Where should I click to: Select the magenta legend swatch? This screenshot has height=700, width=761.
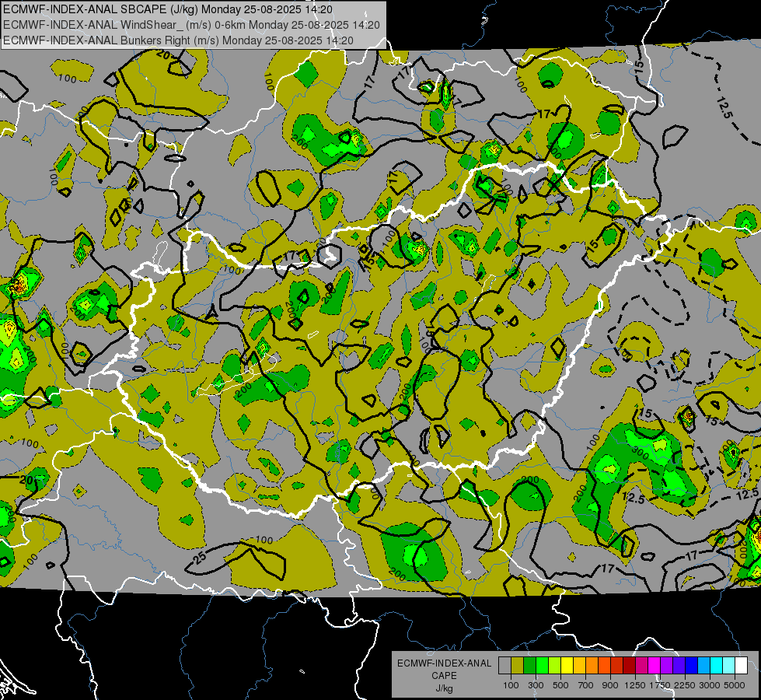(x=655, y=665)
